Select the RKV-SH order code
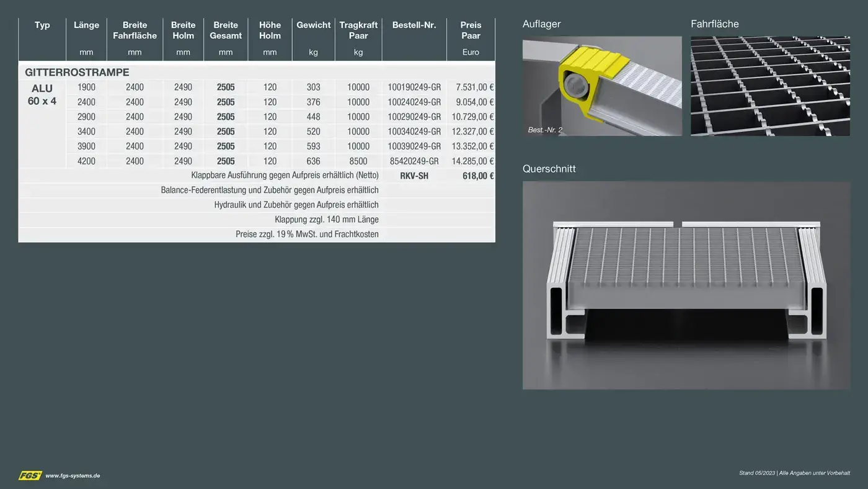This screenshot has height=489, width=868. (414, 176)
